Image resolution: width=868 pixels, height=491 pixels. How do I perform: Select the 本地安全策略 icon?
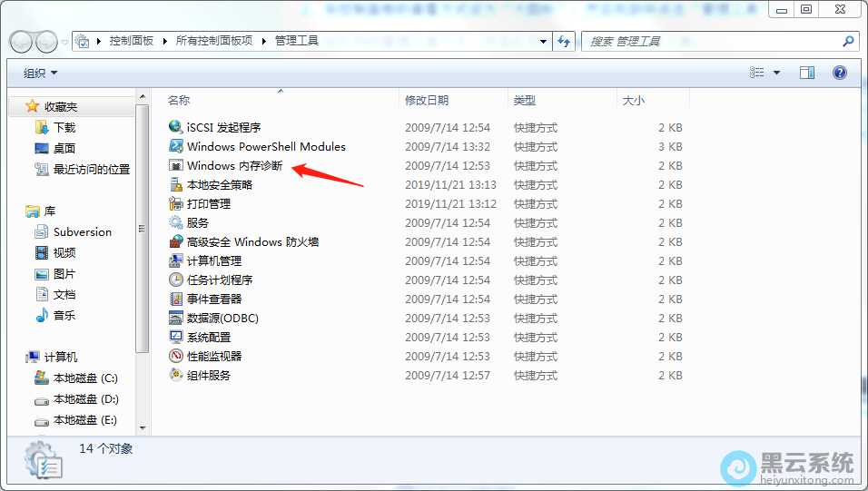[x=176, y=184]
